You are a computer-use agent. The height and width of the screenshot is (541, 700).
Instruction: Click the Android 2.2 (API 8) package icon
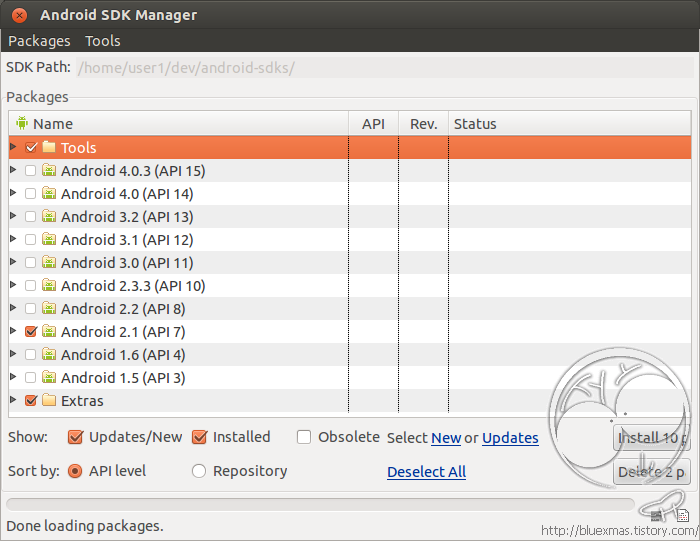pos(49,308)
